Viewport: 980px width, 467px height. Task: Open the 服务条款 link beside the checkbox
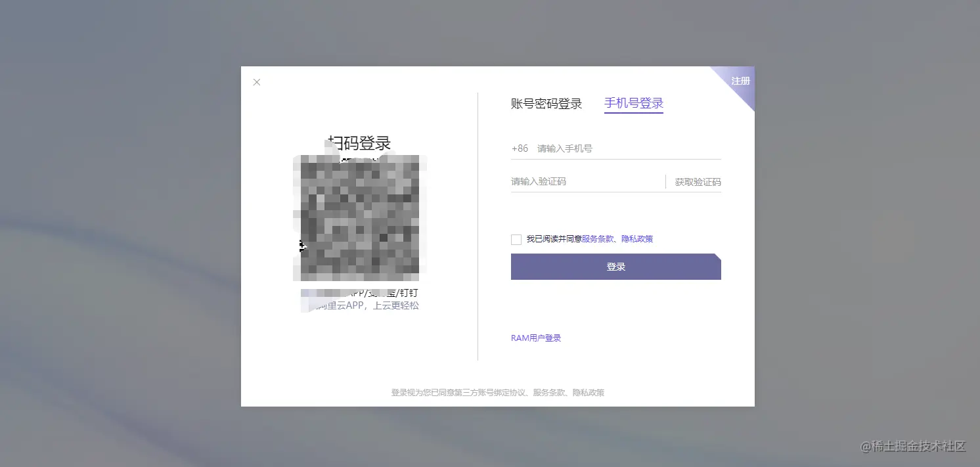(598, 239)
